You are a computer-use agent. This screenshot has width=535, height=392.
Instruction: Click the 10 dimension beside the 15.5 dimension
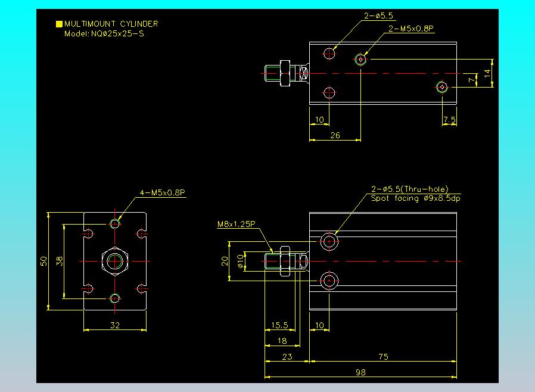[x=319, y=325]
